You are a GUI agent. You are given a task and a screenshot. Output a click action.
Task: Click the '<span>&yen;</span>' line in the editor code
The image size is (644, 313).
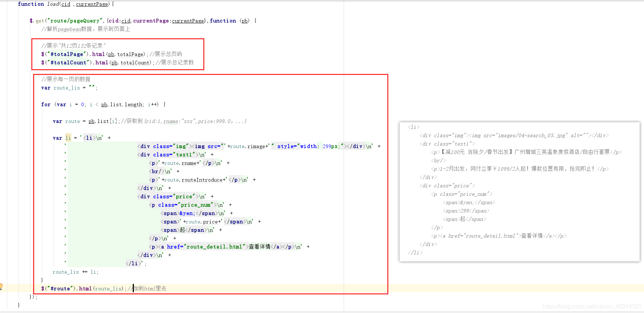[x=197, y=213]
